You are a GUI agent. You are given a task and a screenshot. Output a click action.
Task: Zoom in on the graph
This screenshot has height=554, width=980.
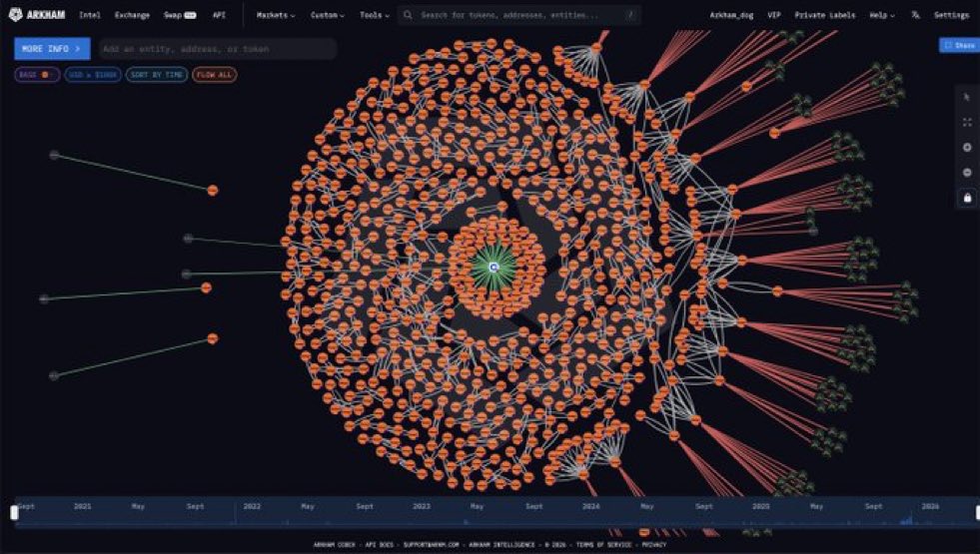tap(967, 148)
